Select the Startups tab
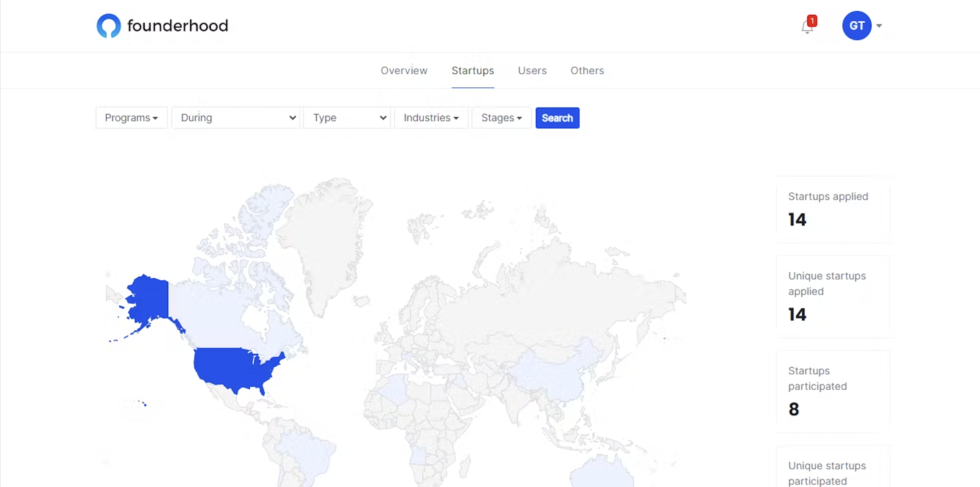 pyautogui.click(x=473, y=71)
